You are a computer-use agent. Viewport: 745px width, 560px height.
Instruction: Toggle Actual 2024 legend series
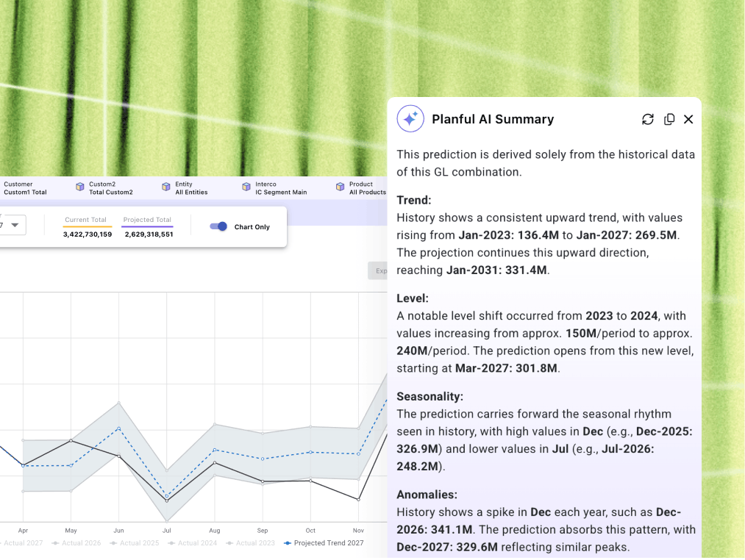pos(193,543)
